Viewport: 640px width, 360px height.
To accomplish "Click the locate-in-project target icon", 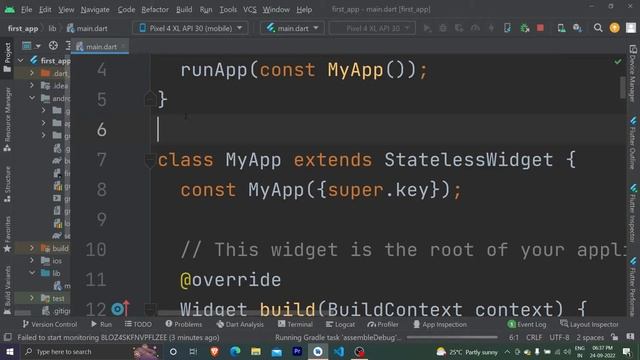I will coord(53,45).
